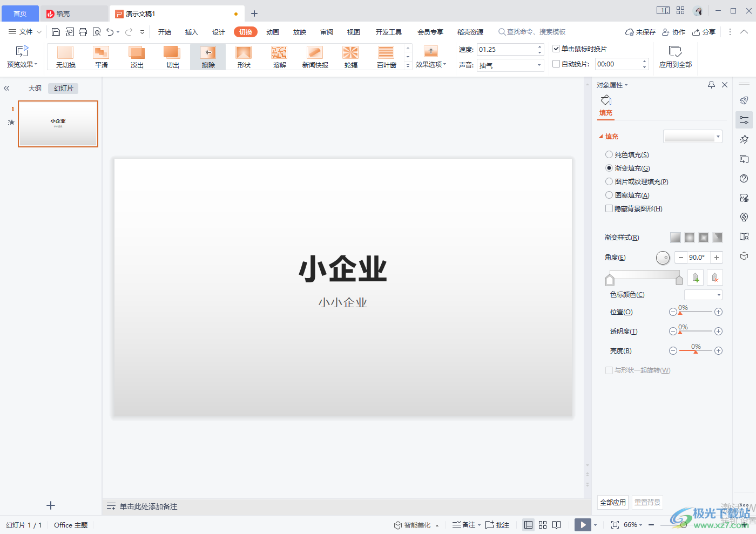Open 对象属性 panel title dropdown
Image resolution: width=756 pixels, height=534 pixels.
pos(612,85)
